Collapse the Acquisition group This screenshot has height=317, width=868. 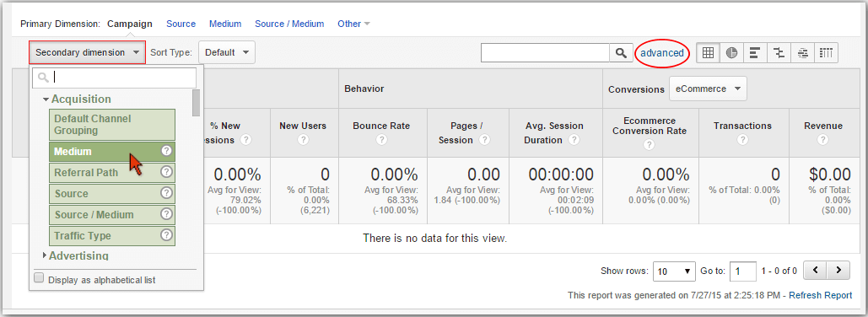(x=46, y=99)
